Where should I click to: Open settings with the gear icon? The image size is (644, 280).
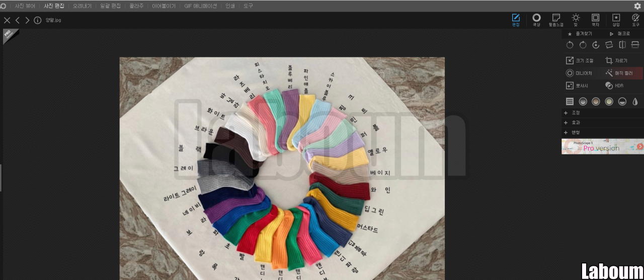coord(637,6)
